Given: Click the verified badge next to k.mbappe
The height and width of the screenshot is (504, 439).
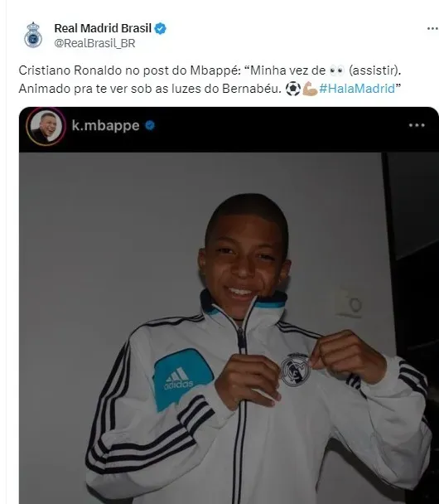Looking at the screenshot, I should 150,125.
